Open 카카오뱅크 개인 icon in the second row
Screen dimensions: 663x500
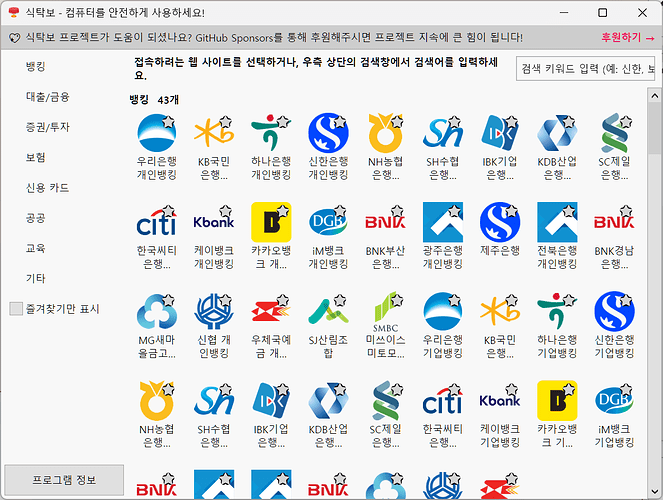pyautogui.click(x=271, y=222)
